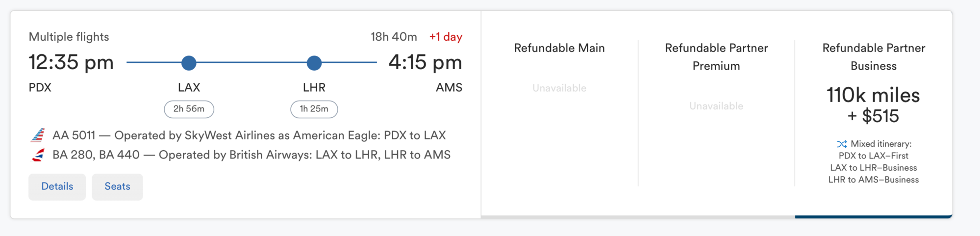This screenshot has width=980, height=236.
Task: View the Seats map
Action: (117, 186)
